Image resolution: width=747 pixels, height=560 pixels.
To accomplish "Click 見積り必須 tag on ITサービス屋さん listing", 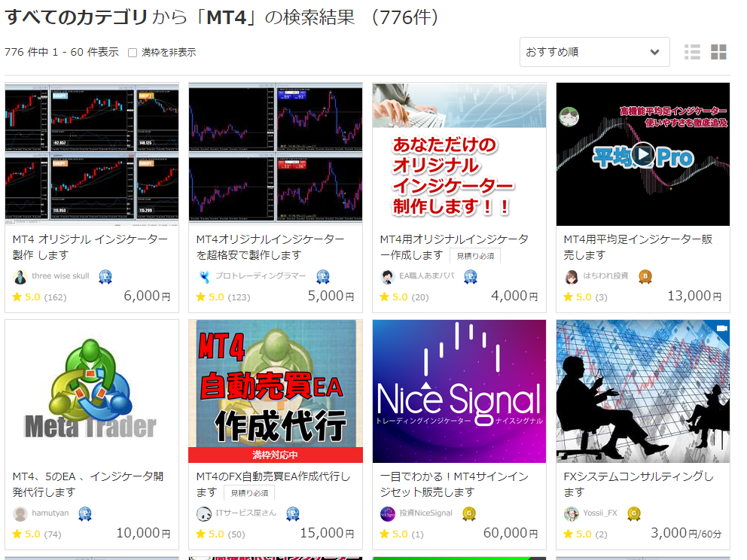I will coord(250,493).
